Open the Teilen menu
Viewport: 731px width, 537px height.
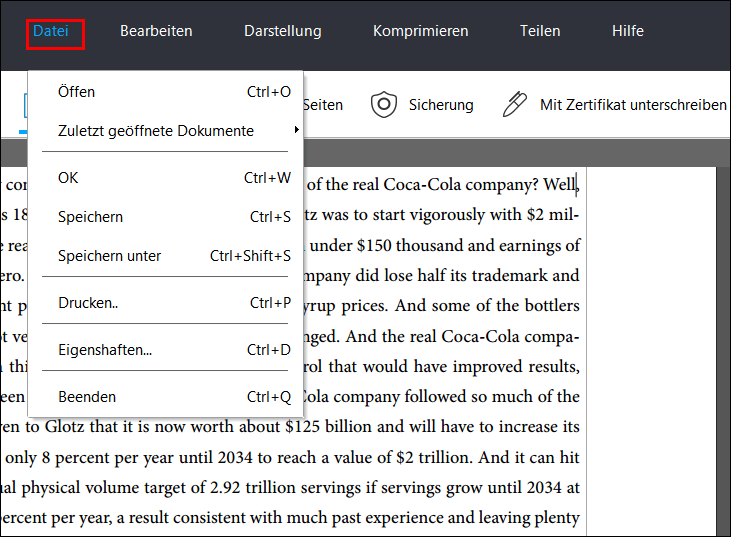pyautogui.click(x=540, y=31)
